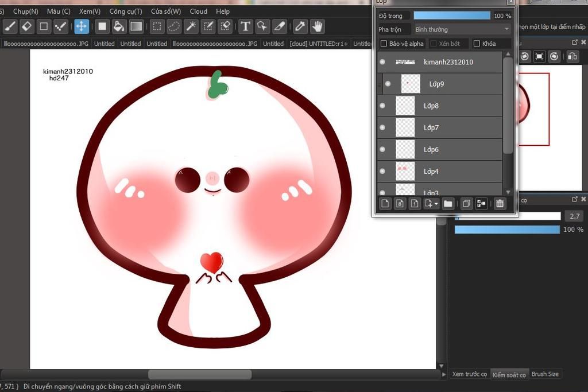Enable the Bảo vệ alpha checkbox

(384, 44)
